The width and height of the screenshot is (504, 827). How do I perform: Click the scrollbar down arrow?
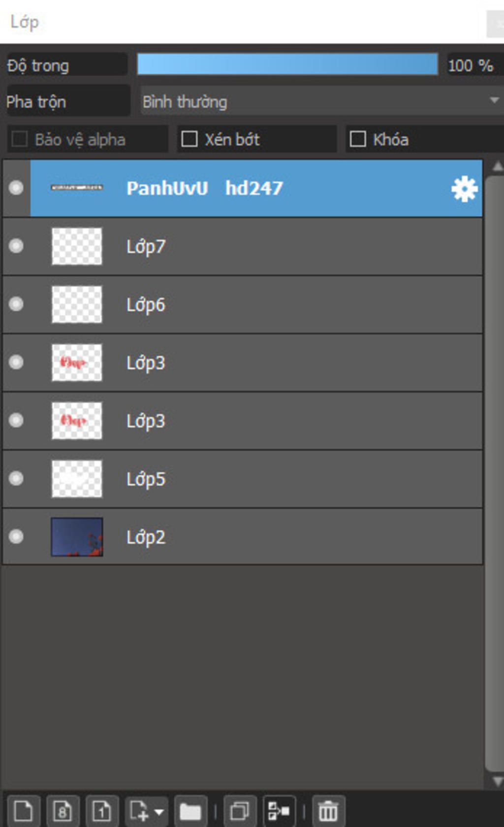(498, 782)
